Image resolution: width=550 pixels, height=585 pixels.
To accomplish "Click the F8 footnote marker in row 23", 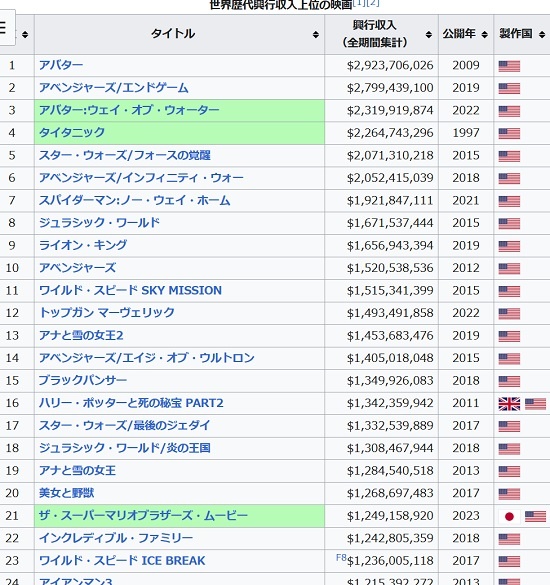I will click(x=341, y=558).
